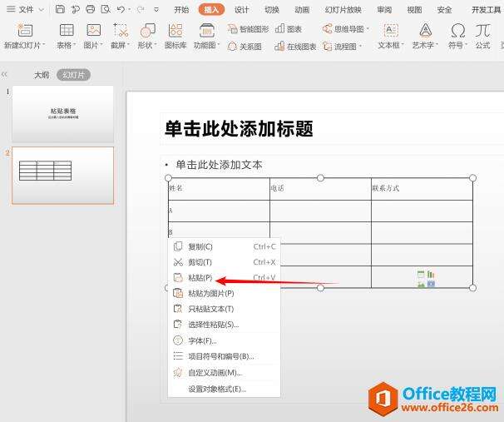This screenshot has width=504, height=422.
Task: Click the Print icon in quick toolbar
Action: pyautogui.click(x=91, y=9)
